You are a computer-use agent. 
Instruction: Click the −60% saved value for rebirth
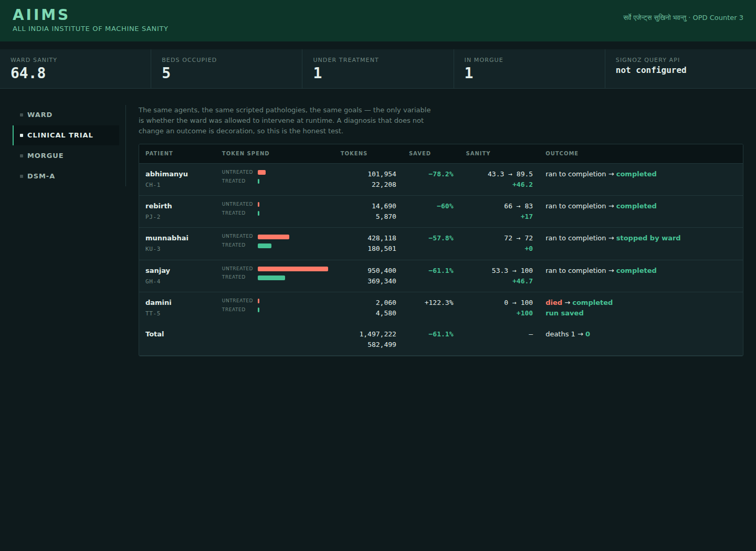445,206
